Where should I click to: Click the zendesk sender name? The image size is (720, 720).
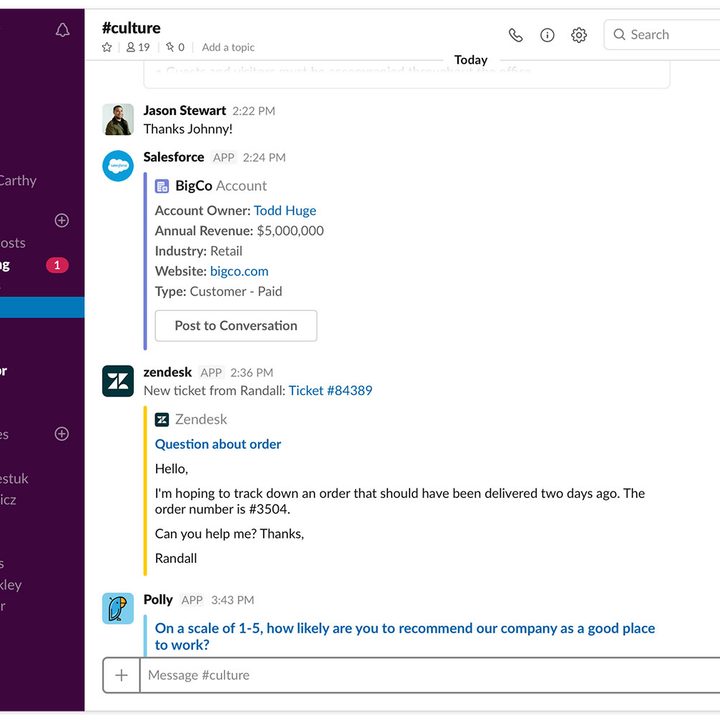168,372
